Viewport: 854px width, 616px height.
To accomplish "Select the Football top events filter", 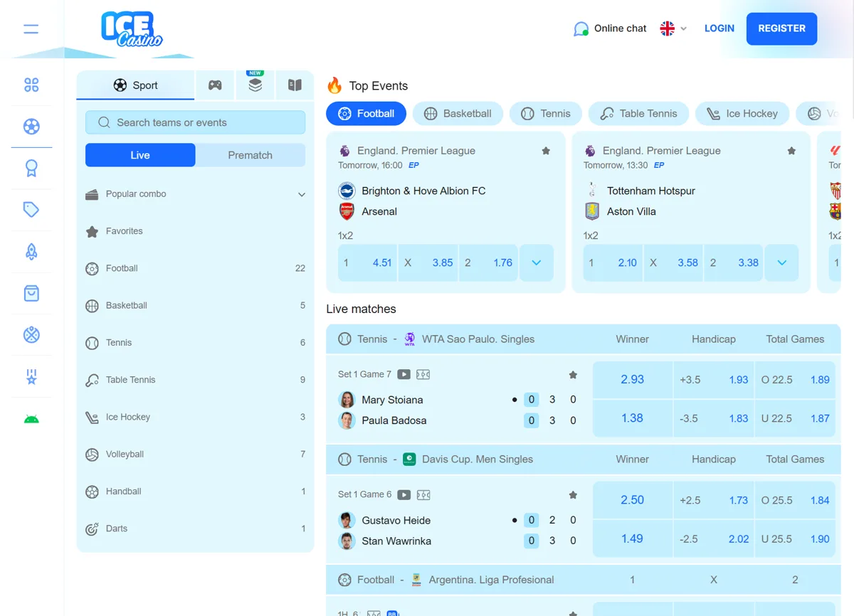I will (366, 113).
